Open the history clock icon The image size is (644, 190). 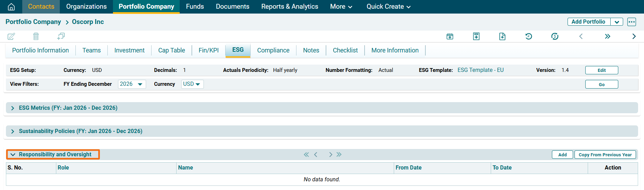pyautogui.click(x=529, y=36)
